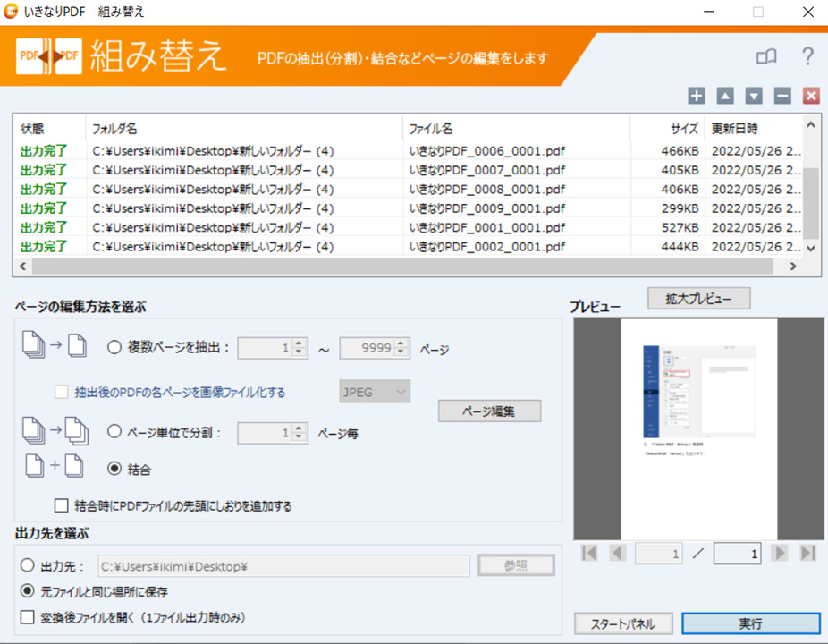This screenshot has width=828, height=644.
Task: Move selected file up in list
Action: (725, 96)
